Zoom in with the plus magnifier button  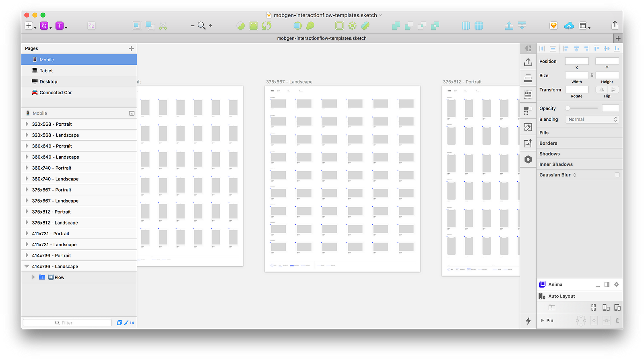point(211,26)
